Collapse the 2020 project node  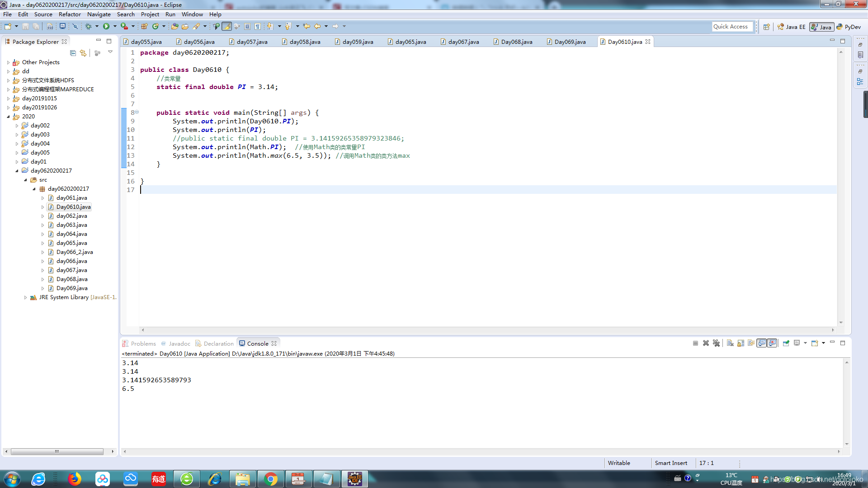[8, 117]
